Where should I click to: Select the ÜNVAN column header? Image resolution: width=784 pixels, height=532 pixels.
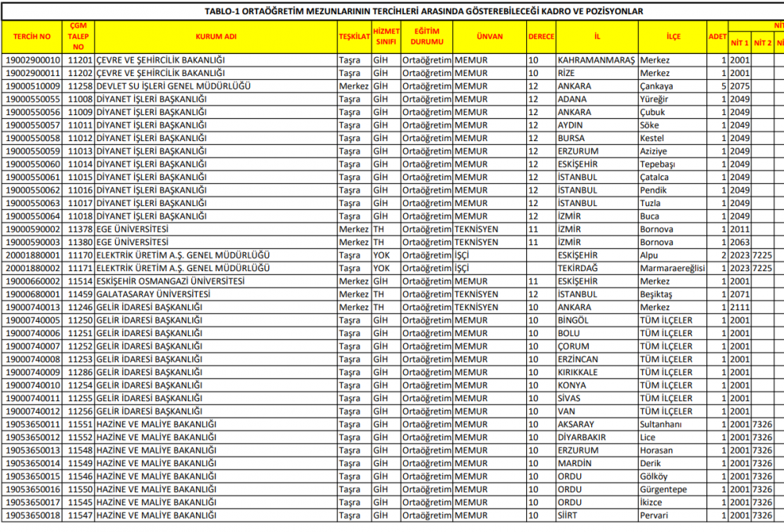point(489,37)
